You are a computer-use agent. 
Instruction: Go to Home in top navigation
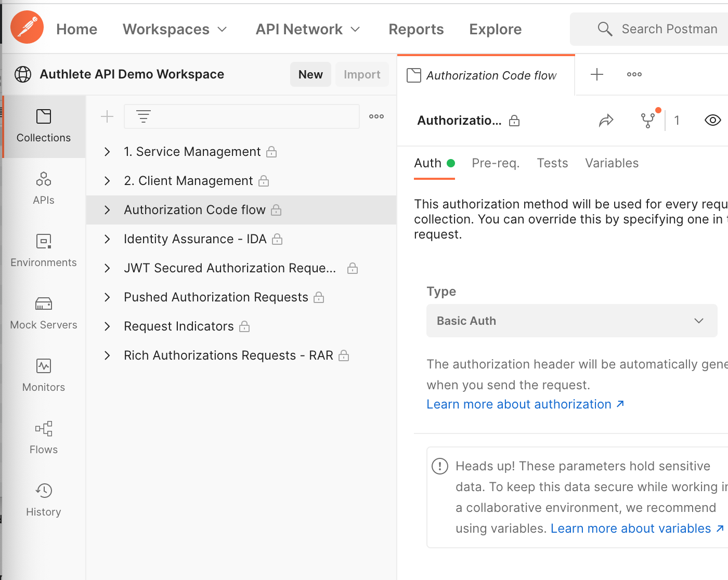coord(77,29)
